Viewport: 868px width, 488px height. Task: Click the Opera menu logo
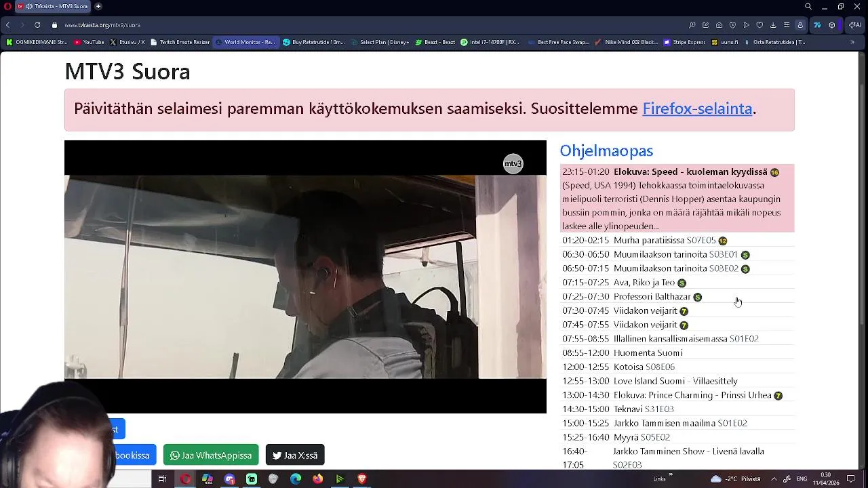(x=7, y=6)
